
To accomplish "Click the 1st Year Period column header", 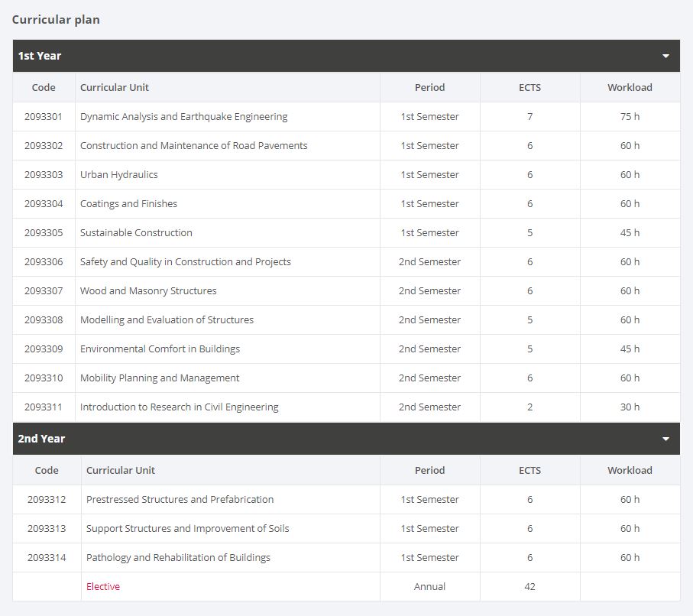I will coord(429,88).
